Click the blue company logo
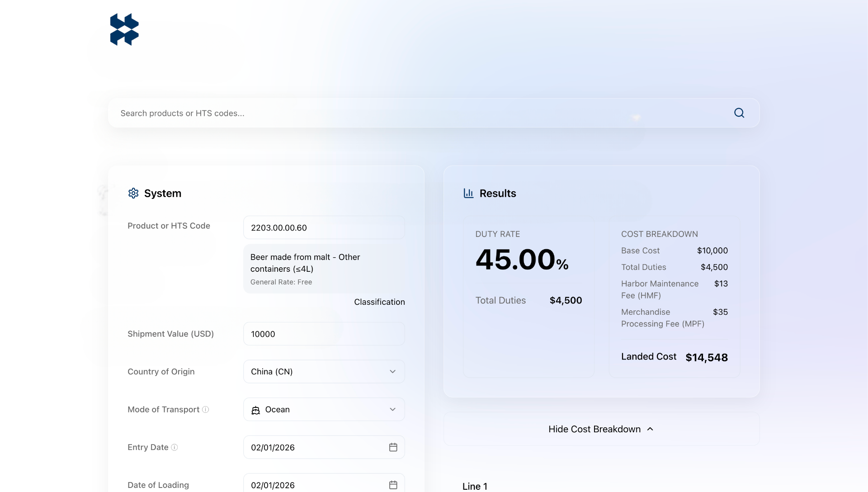 point(124,29)
